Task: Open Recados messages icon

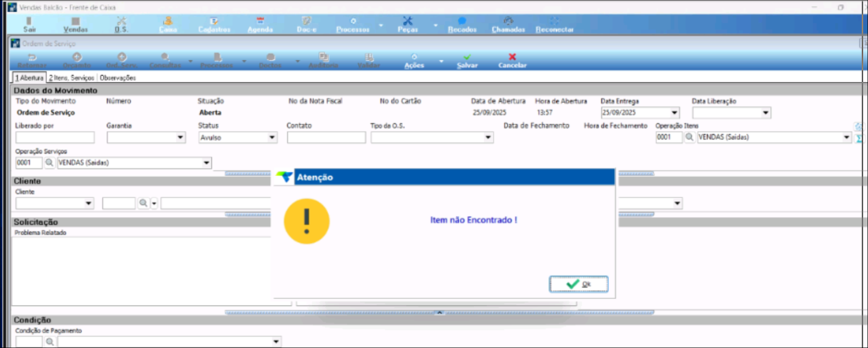Action: (x=462, y=21)
